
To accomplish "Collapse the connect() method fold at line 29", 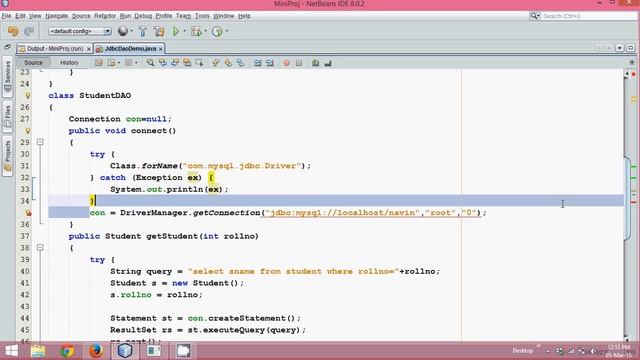I will pos(40,142).
